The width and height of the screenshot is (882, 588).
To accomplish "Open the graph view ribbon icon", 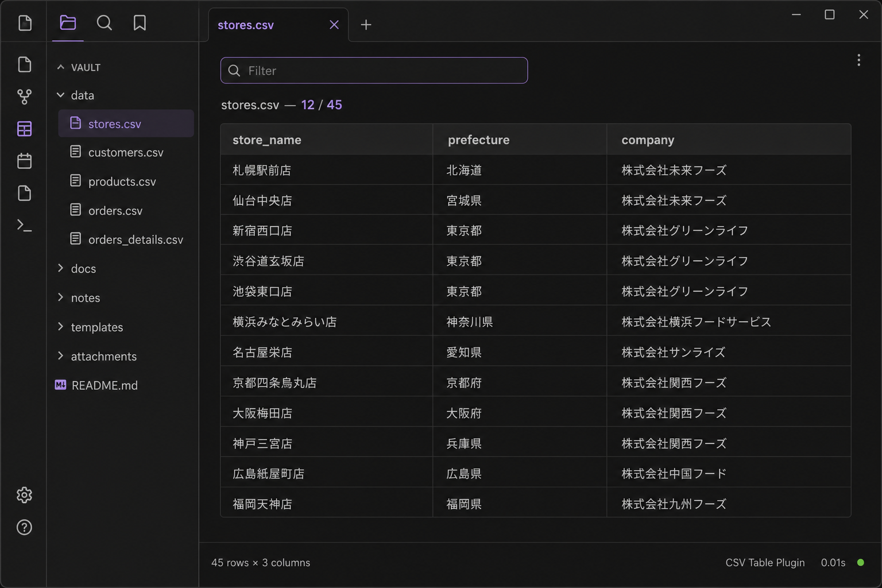I will click(24, 96).
